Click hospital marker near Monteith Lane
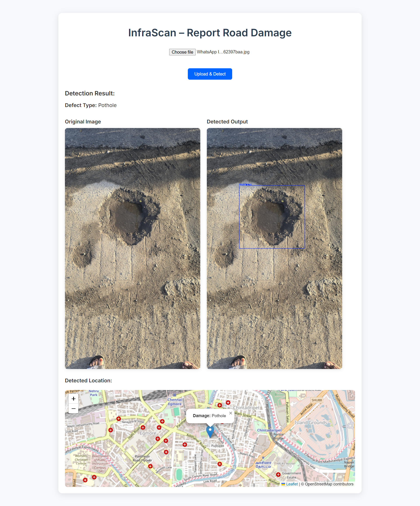 pos(150,466)
